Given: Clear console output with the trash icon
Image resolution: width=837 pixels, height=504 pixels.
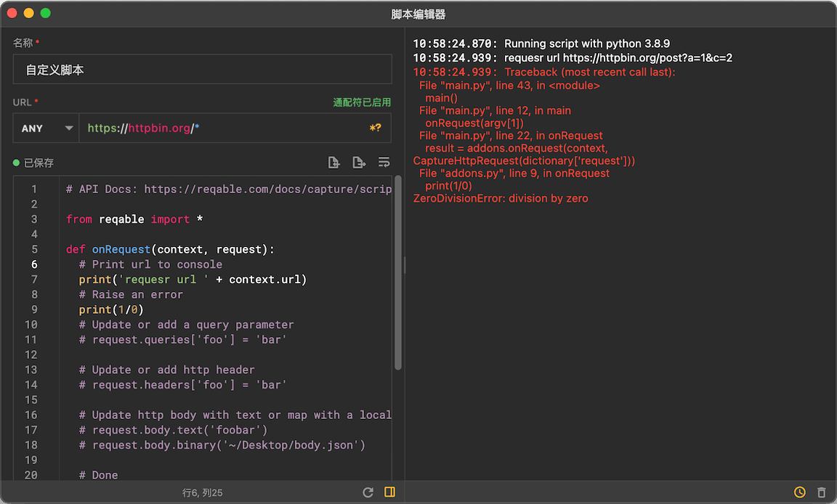Looking at the screenshot, I should tap(822, 492).
